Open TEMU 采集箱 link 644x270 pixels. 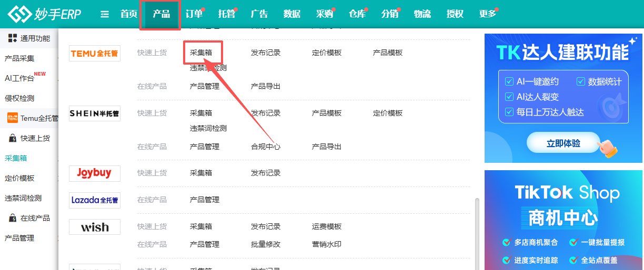[201, 53]
